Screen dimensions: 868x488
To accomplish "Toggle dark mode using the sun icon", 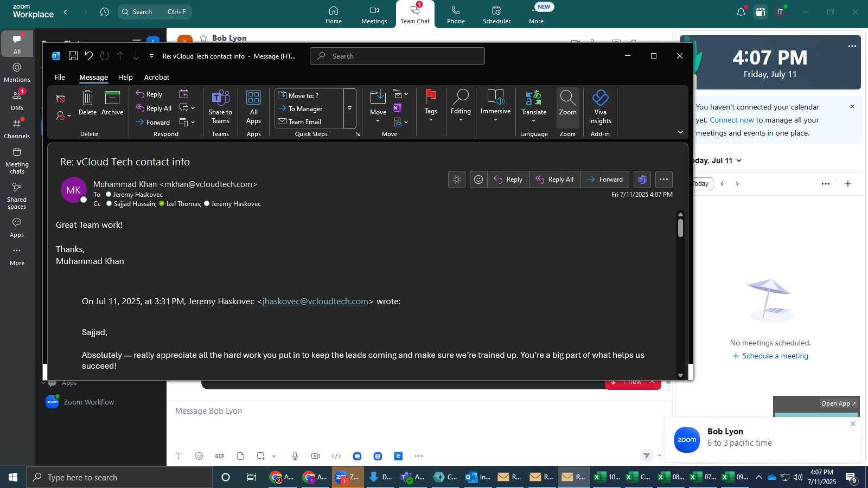I will click(457, 179).
